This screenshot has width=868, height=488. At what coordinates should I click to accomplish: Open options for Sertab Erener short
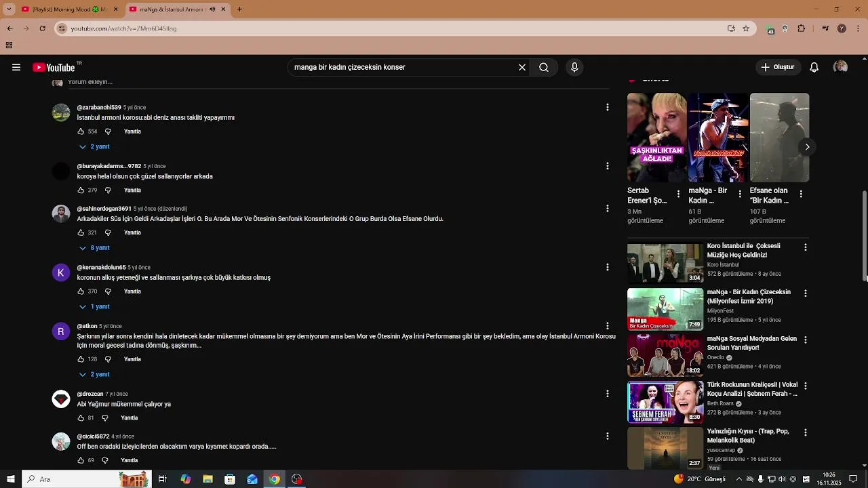coord(679,194)
